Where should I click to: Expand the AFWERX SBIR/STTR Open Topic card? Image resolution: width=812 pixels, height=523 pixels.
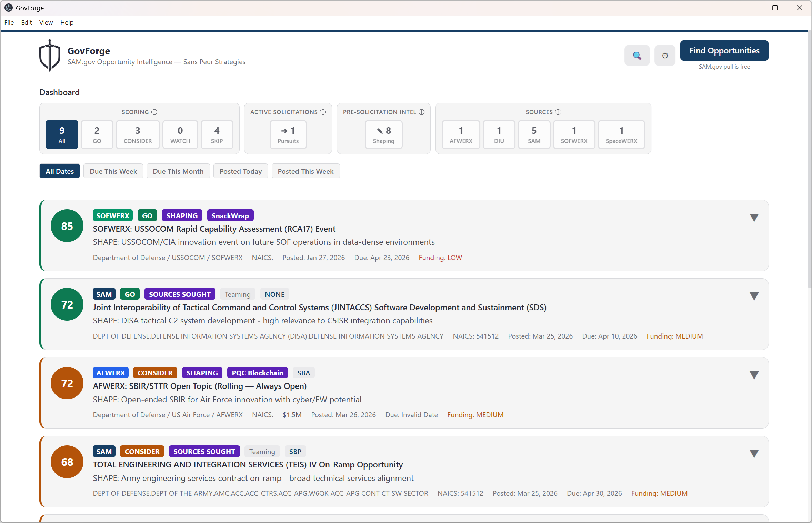[x=754, y=375]
